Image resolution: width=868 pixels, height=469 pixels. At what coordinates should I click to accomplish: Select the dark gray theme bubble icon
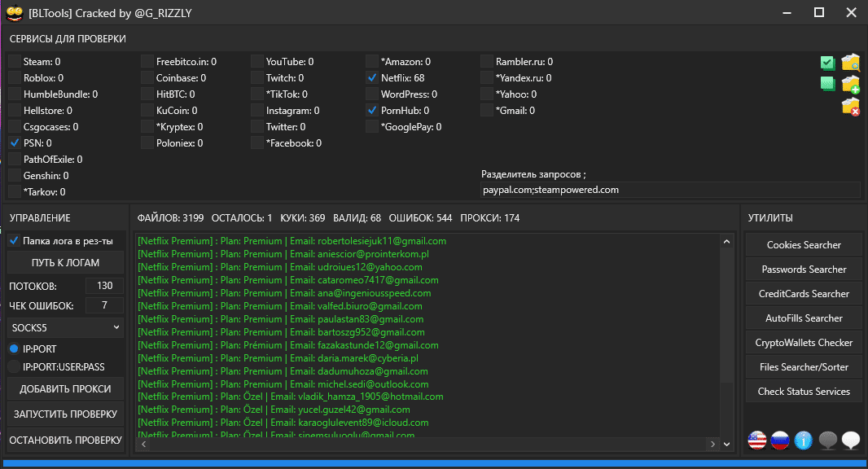[827, 441]
